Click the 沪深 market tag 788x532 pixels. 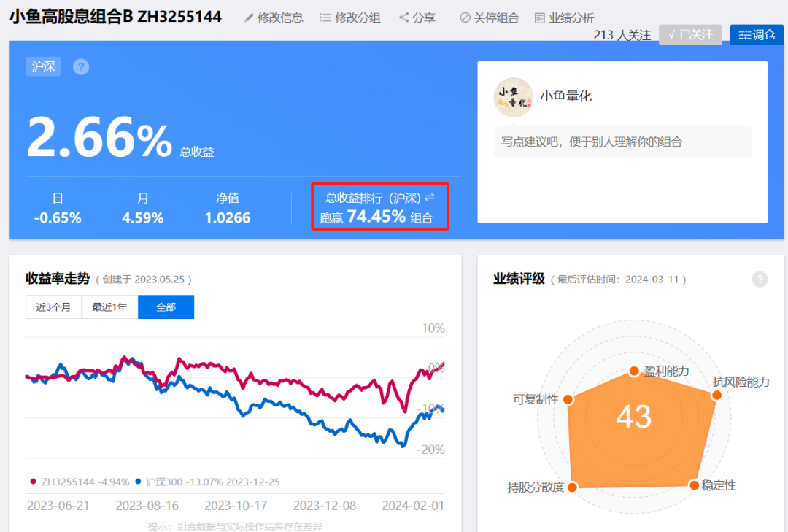43,66
